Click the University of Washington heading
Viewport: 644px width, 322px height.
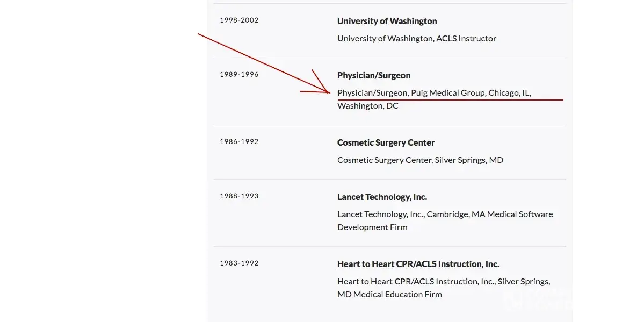(387, 21)
